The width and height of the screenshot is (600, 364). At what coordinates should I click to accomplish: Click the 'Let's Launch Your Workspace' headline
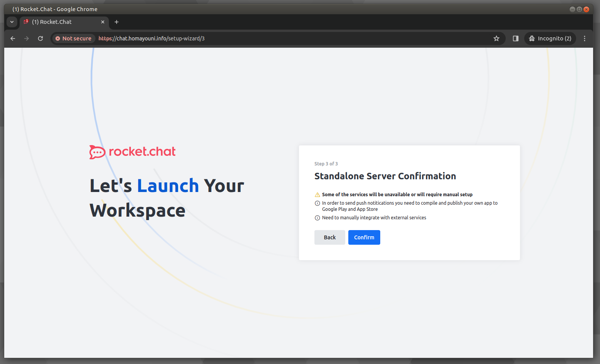167,198
